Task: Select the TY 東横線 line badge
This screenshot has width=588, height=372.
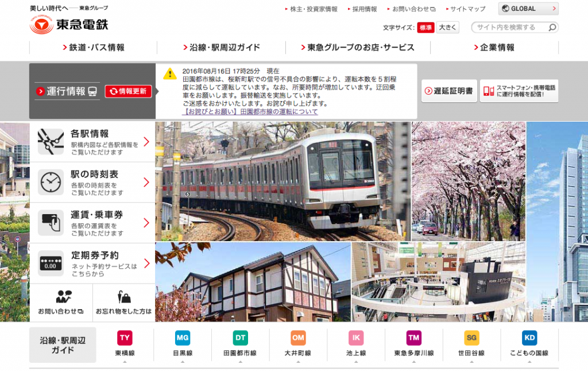Action: [125, 338]
